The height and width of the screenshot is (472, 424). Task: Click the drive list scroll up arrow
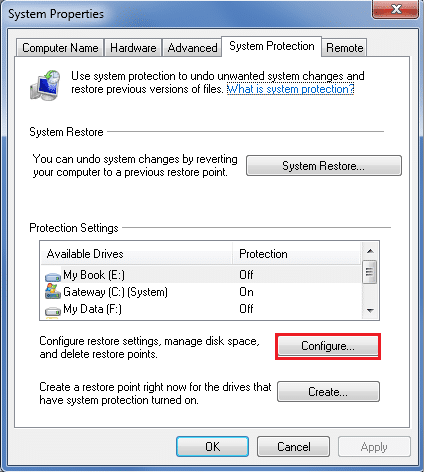(370, 251)
